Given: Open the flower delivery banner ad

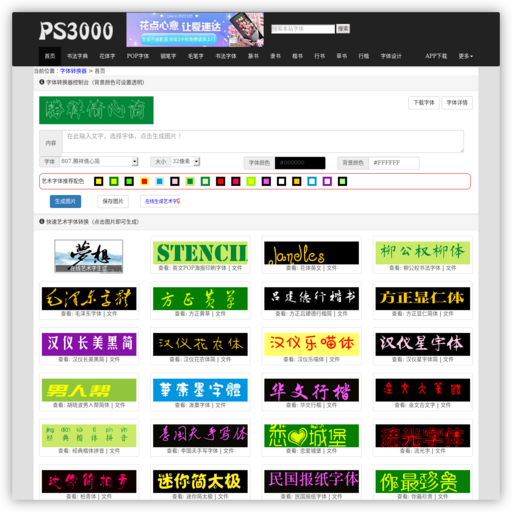Looking at the screenshot, I should [195, 30].
